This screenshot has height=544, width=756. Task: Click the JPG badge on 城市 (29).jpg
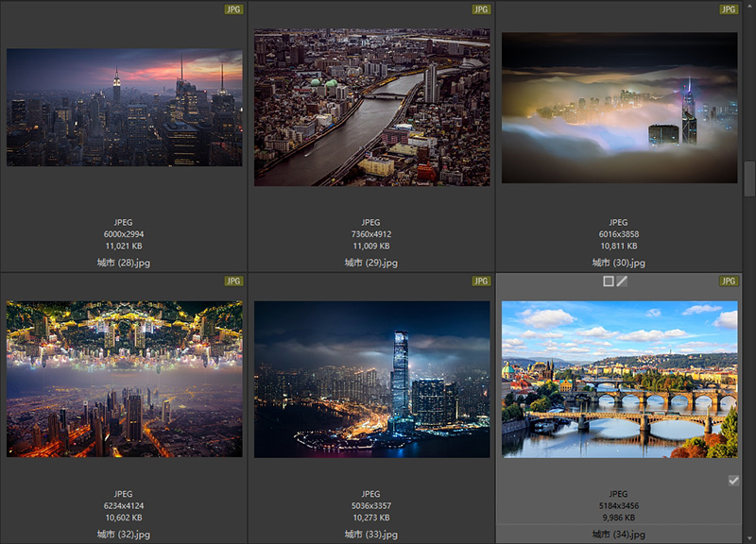click(x=481, y=9)
